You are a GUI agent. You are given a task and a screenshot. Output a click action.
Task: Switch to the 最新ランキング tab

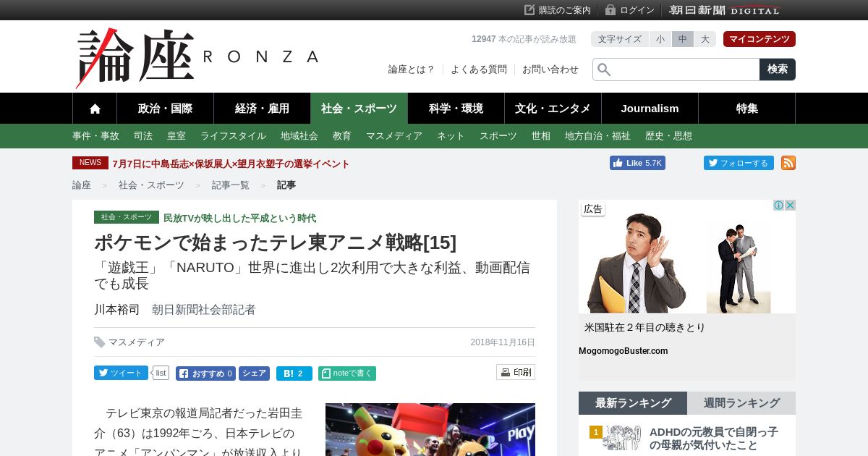pyautogui.click(x=633, y=403)
